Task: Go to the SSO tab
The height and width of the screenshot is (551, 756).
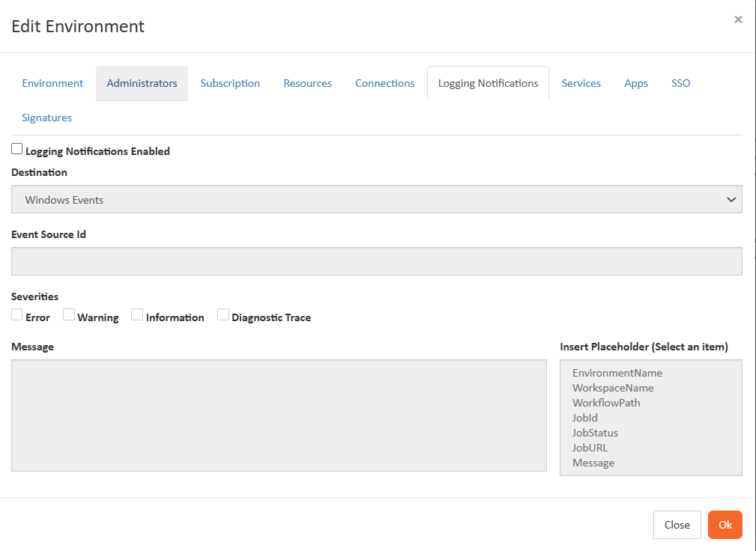Action: (x=680, y=83)
